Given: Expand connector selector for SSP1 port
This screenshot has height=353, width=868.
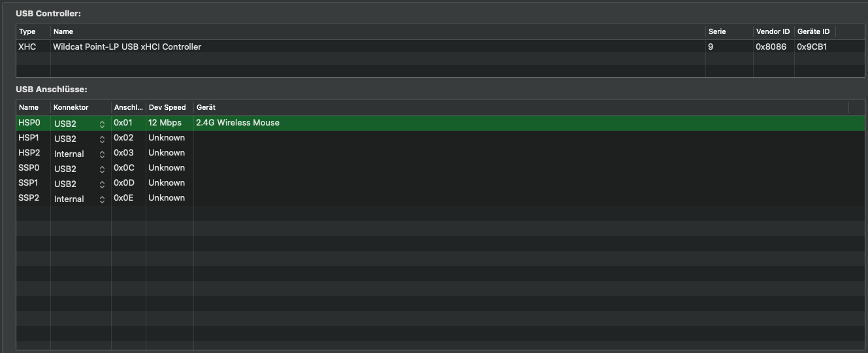Looking at the screenshot, I should tap(102, 184).
